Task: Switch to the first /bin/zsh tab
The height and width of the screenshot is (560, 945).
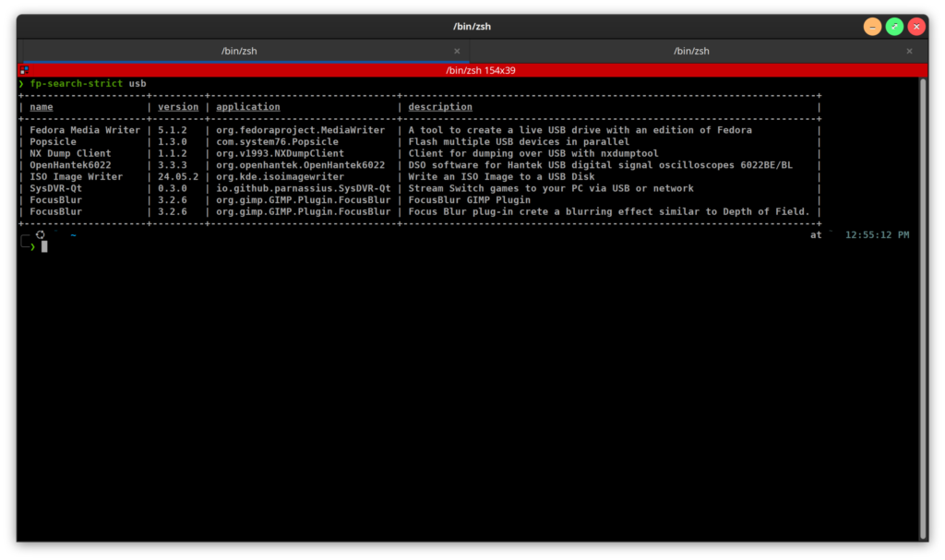Action: click(245, 52)
